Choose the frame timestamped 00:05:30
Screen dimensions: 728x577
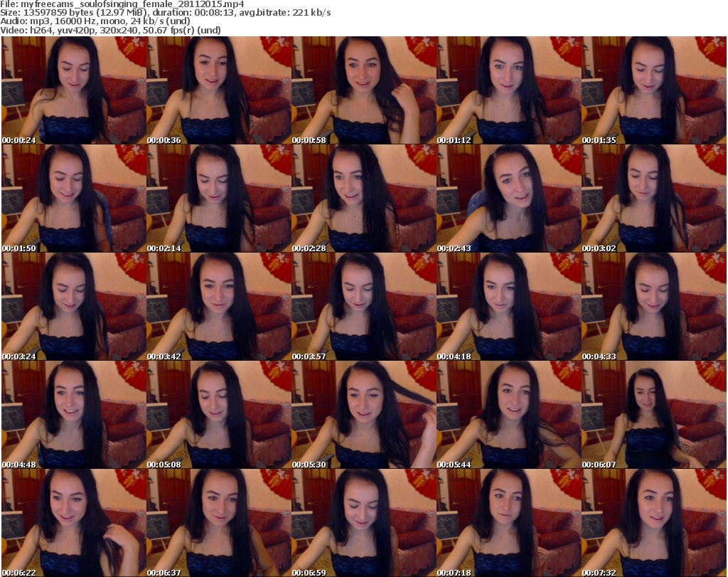pyautogui.click(x=364, y=414)
